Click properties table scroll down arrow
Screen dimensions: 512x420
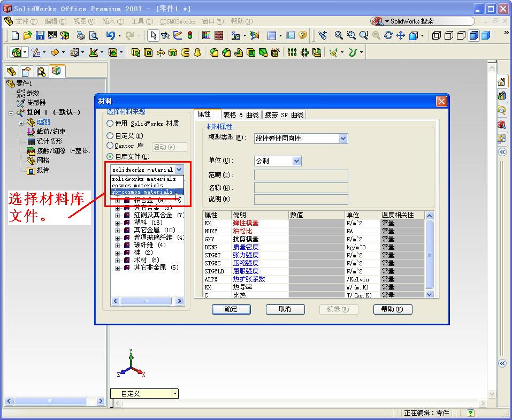tap(430, 294)
